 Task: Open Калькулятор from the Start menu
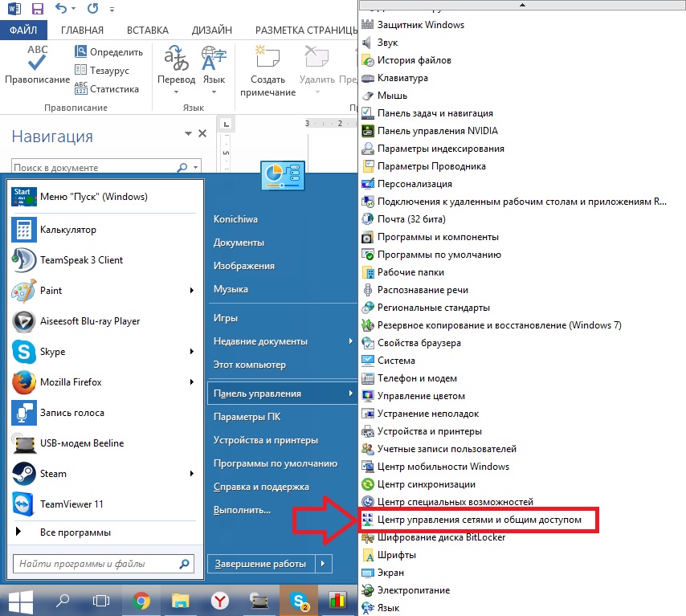(67, 230)
